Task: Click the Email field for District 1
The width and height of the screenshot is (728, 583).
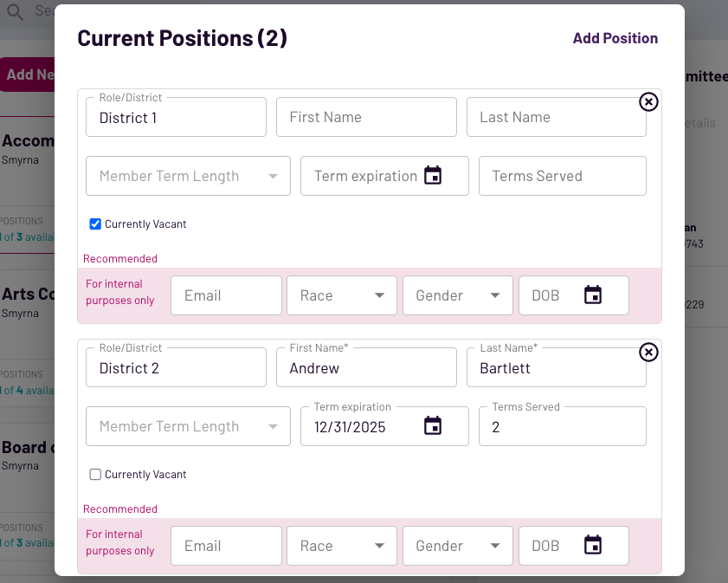Action: [226, 295]
